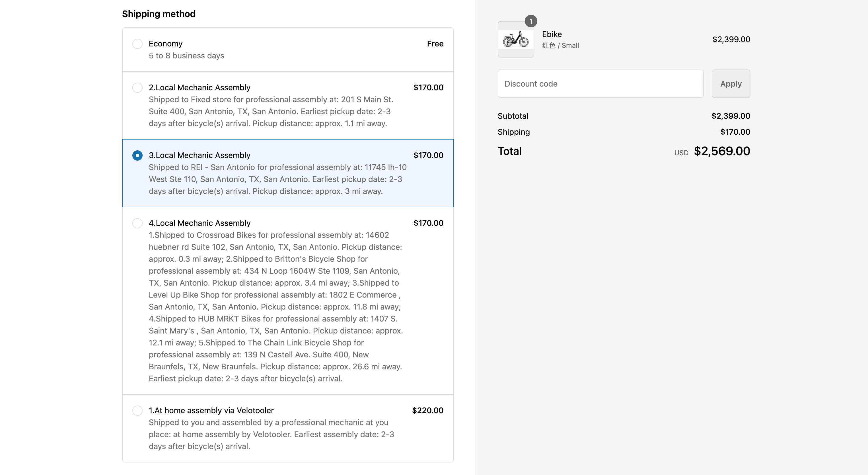Click the Shipping cost line in summary
Image resolution: width=868 pixels, height=475 pixels.
coord(623,132)
